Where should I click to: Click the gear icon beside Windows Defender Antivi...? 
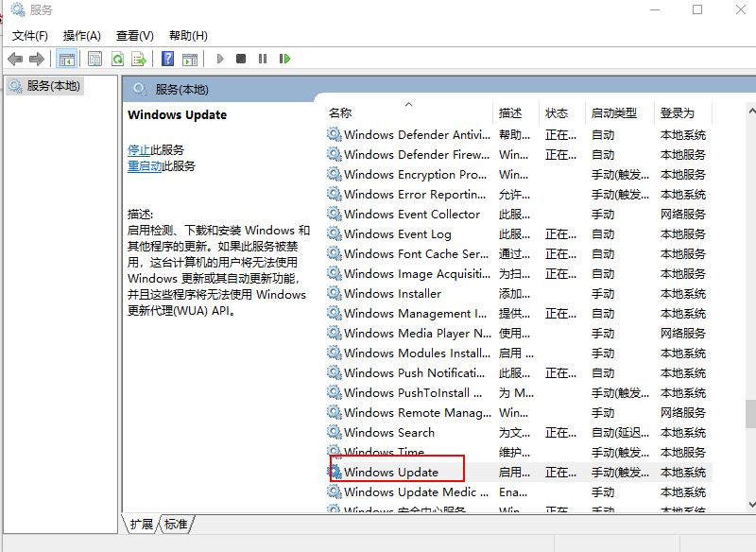click(x=335, y=134)
